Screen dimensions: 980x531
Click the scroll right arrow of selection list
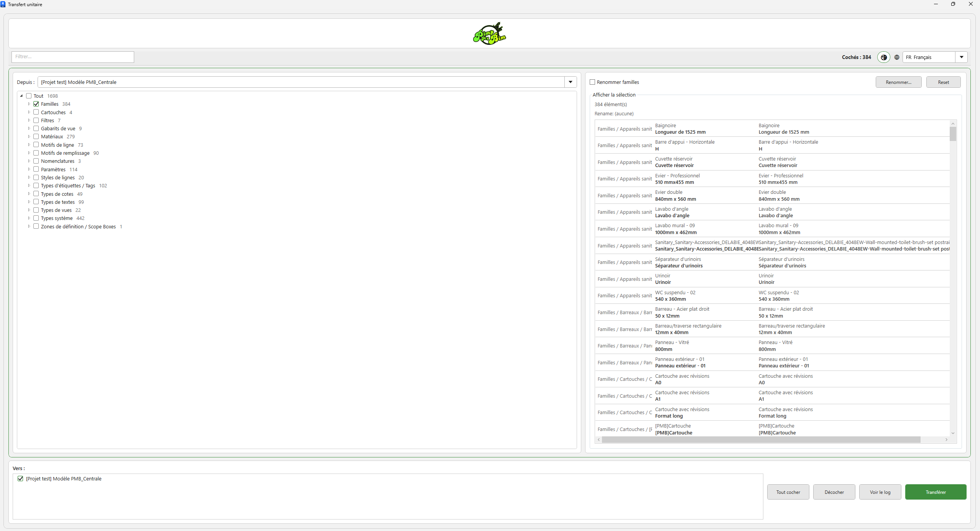click(946, 439)
